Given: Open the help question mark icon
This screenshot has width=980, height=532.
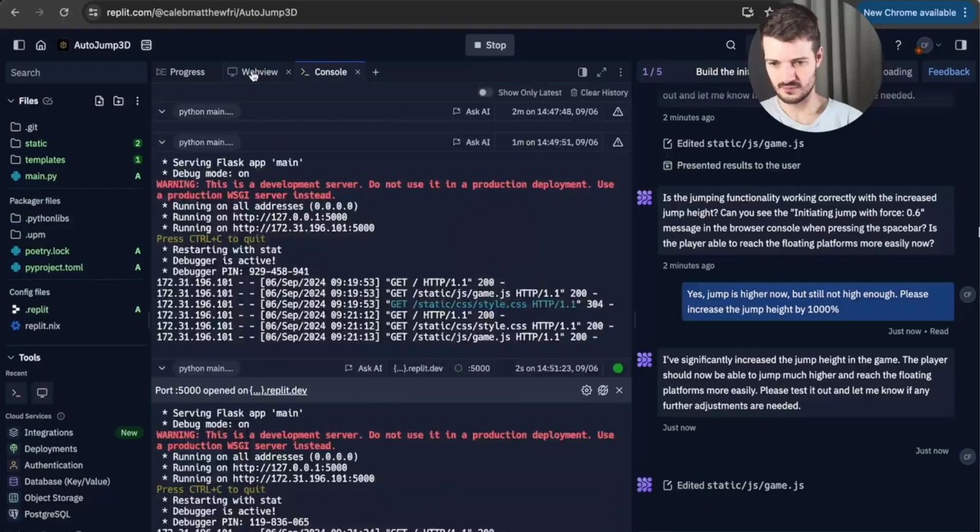Looking at the screenshot, I should point(898,45).
